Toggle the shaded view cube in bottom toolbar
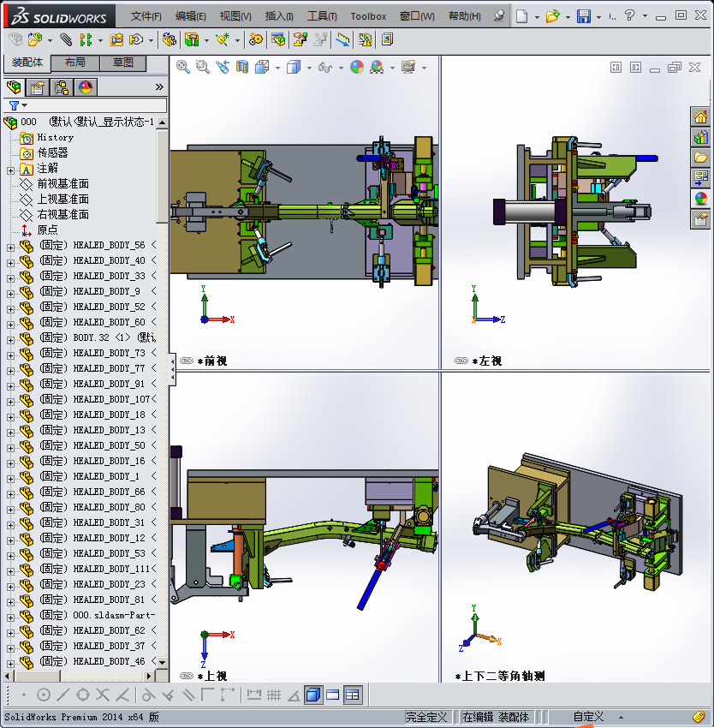Screen dimensions: 714x728 tap(313, 695)
